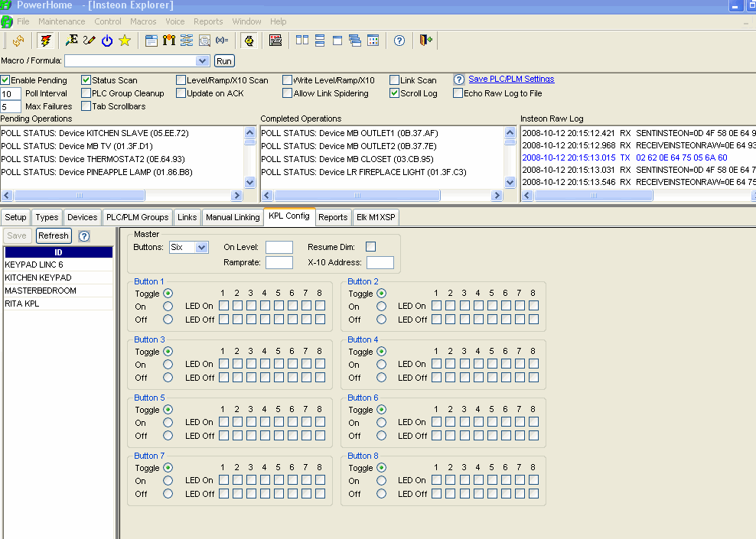Image resolution: width=756 pixels, height=539 pixels.
Task: Click the exit door toolbar icon
Action: coord(425,41)
